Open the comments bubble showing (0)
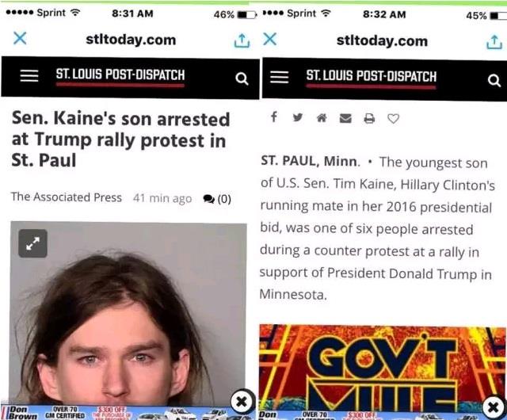507x420 pixels. (x=217, y=199)
